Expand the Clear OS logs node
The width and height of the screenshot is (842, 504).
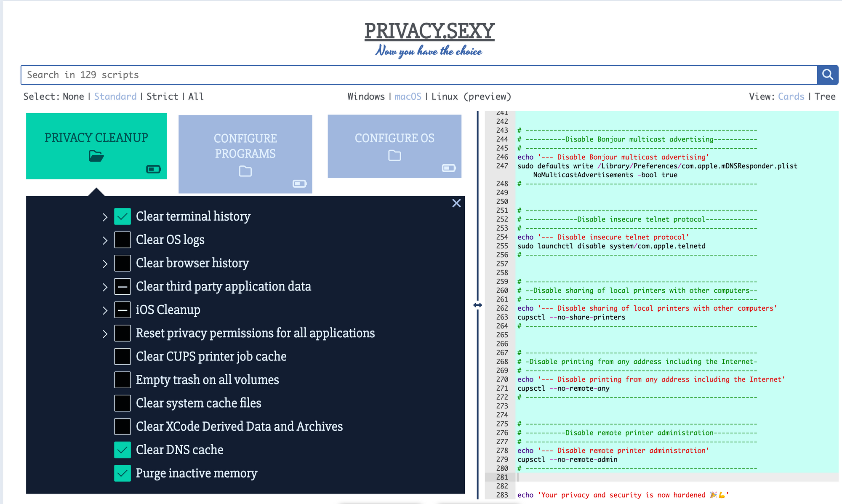(105, 240)
